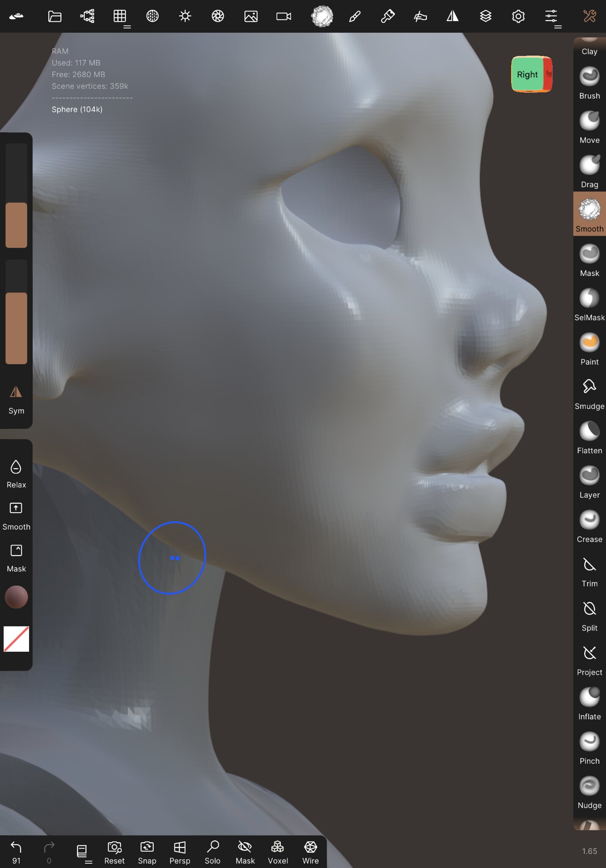Select the Smooth tool in right toolbar
Screen dimensions: 606x868
click(589, 214)
